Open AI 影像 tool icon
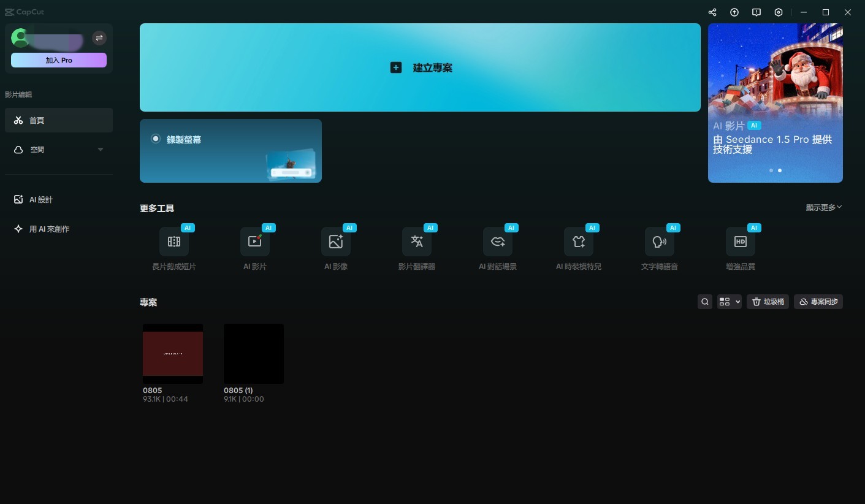Viewport: 865px width, 504px height. pos(336,242)
